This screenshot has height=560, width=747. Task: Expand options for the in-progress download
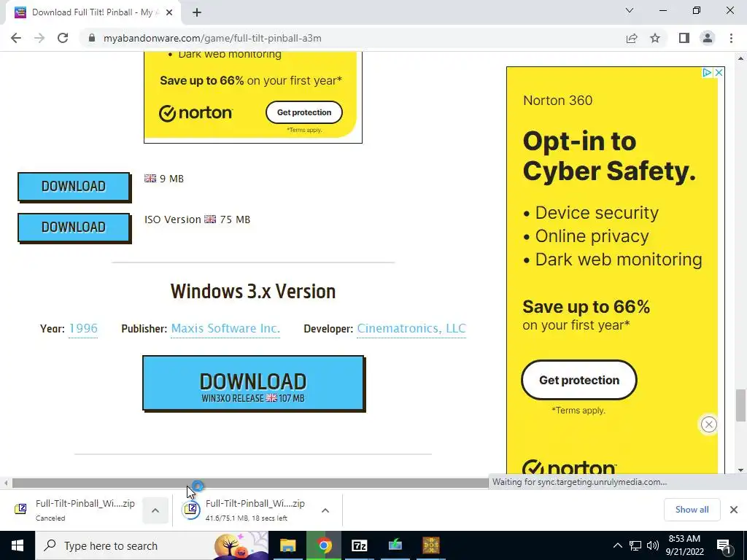325,510
